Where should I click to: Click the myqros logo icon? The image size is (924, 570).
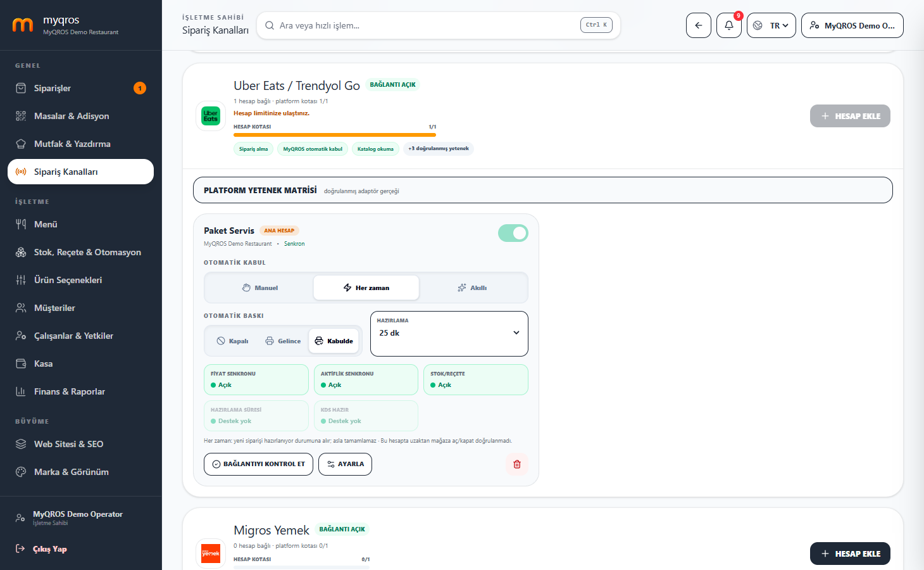[23, 25]
